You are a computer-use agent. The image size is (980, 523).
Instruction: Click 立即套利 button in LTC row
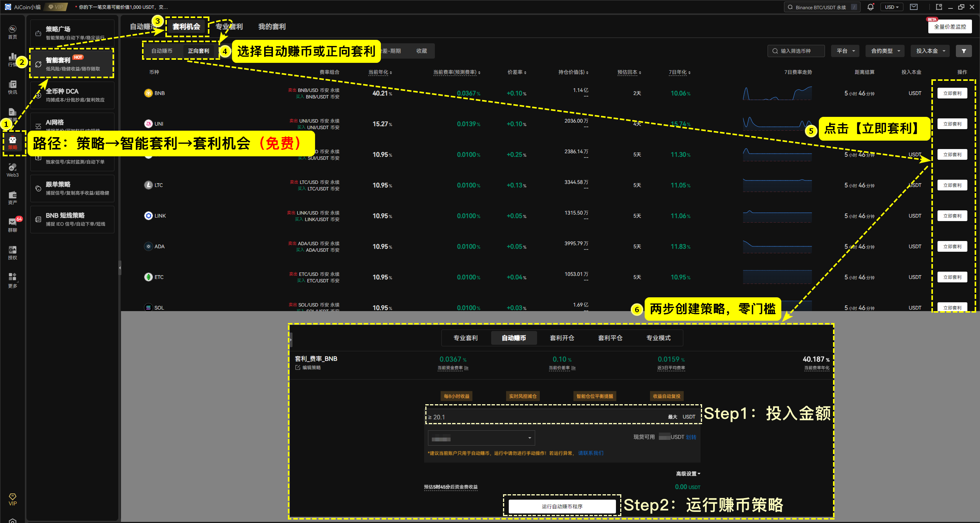click(x=952, y=185)
